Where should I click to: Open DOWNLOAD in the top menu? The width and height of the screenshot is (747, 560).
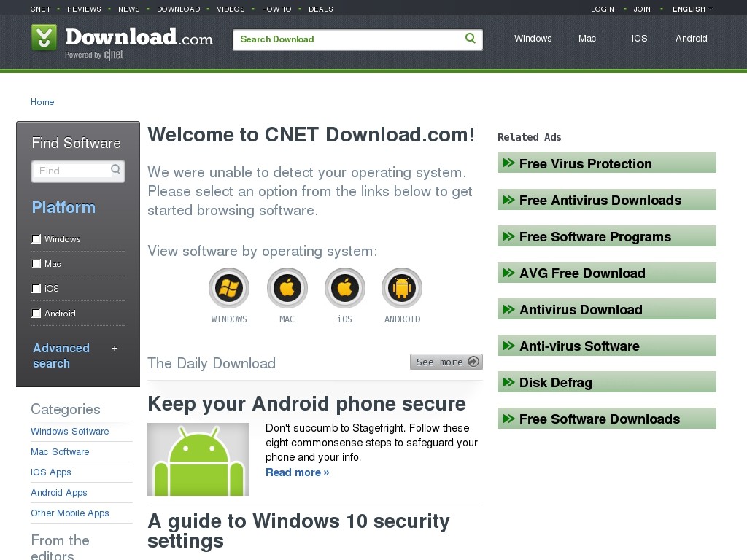[179, 9]
